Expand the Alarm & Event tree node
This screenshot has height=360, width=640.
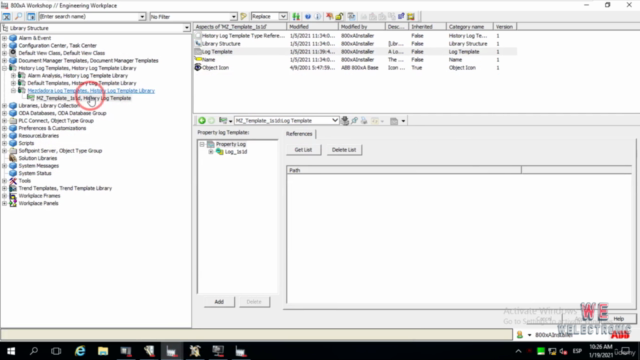coord(4,38)
